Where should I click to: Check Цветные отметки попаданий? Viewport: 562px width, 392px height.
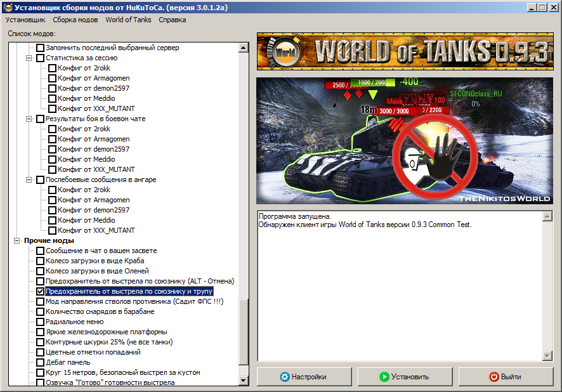point(40,352)
